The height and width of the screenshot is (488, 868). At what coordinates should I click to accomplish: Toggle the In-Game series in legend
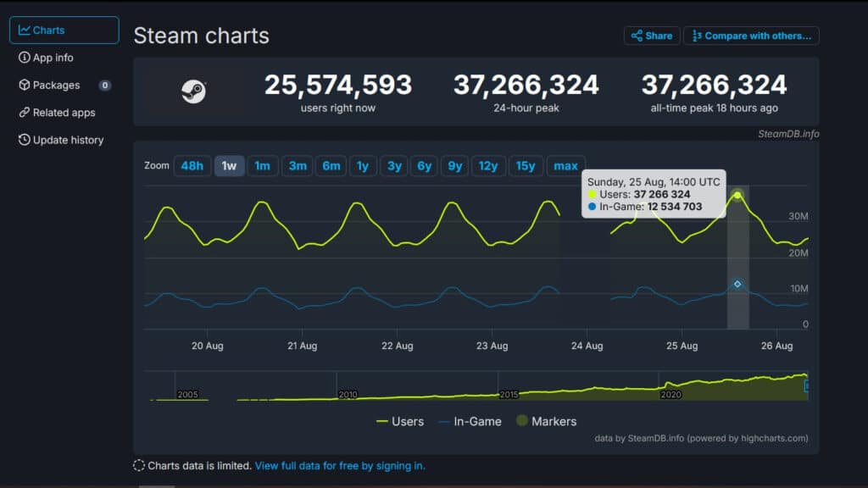click(x=470, y=422)
